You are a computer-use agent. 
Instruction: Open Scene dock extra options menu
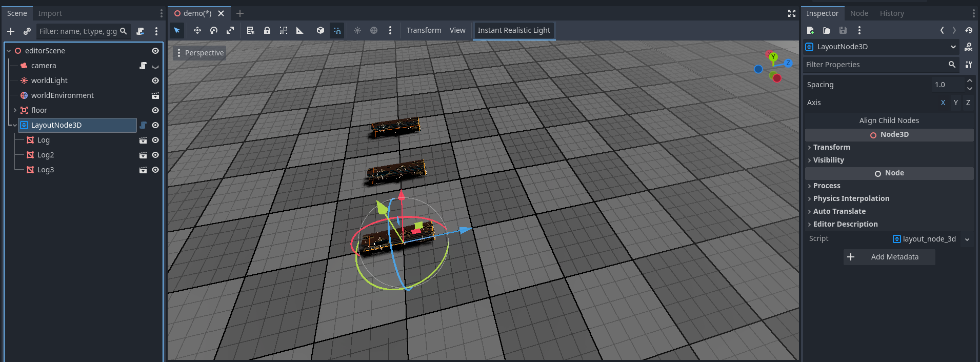156,31
